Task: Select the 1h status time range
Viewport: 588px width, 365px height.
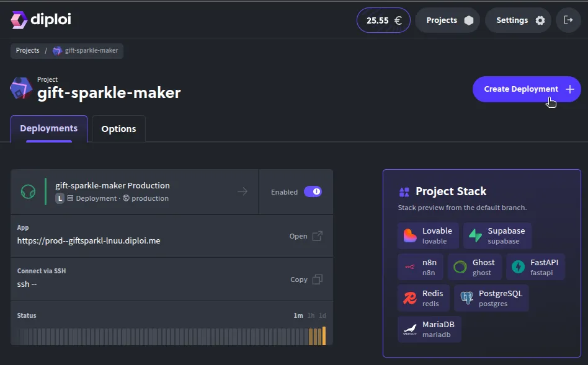Action: 310,315
